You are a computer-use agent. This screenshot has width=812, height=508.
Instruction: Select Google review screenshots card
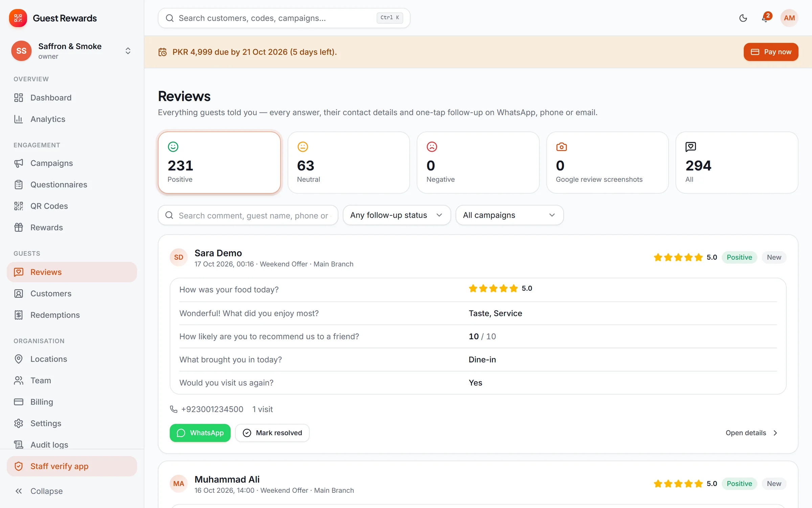click(x=607, y=163)
